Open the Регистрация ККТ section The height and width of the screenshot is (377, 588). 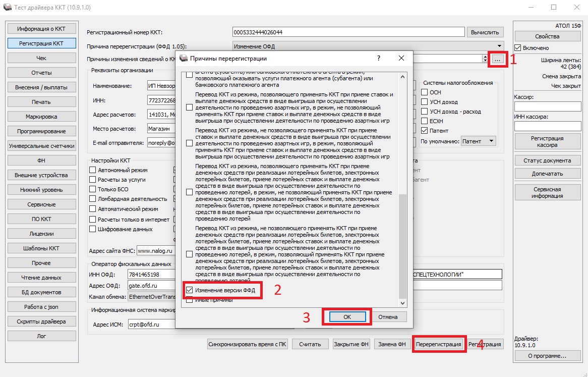pyautogui.click(x=41, y=43)
